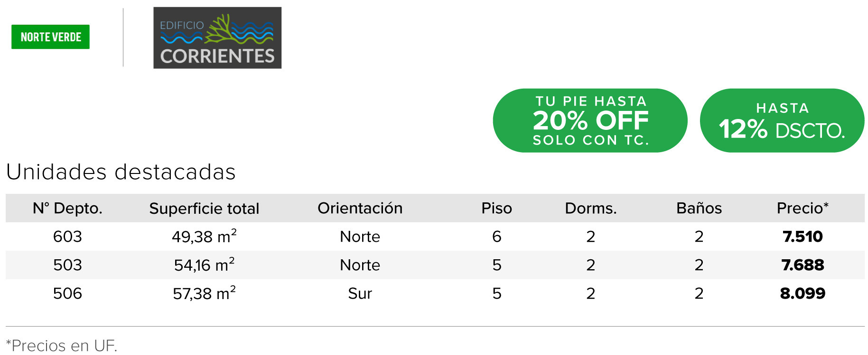Click the Norte Verde green logo
This screenshot has width=868, height=355.
(x=50, y=37)
